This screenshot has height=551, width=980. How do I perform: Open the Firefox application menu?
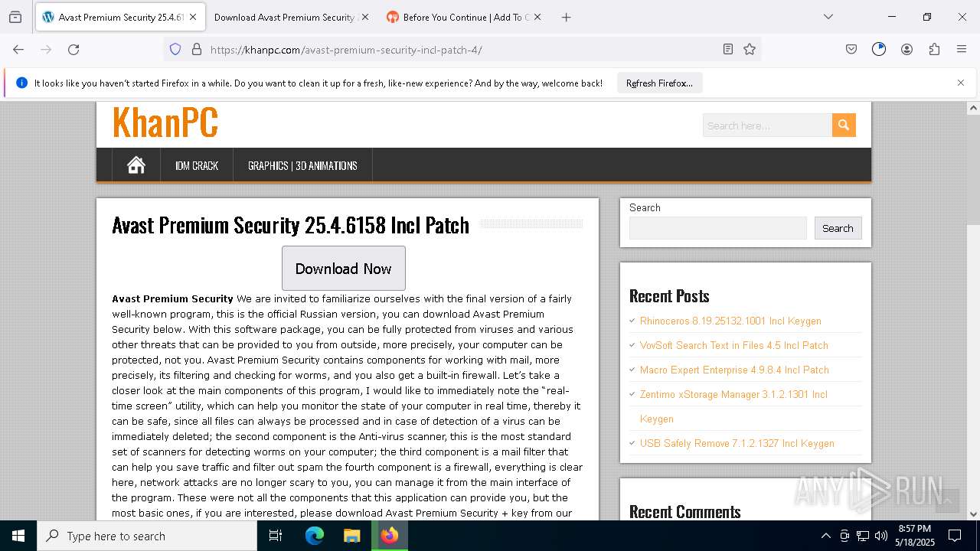[962, 49]
